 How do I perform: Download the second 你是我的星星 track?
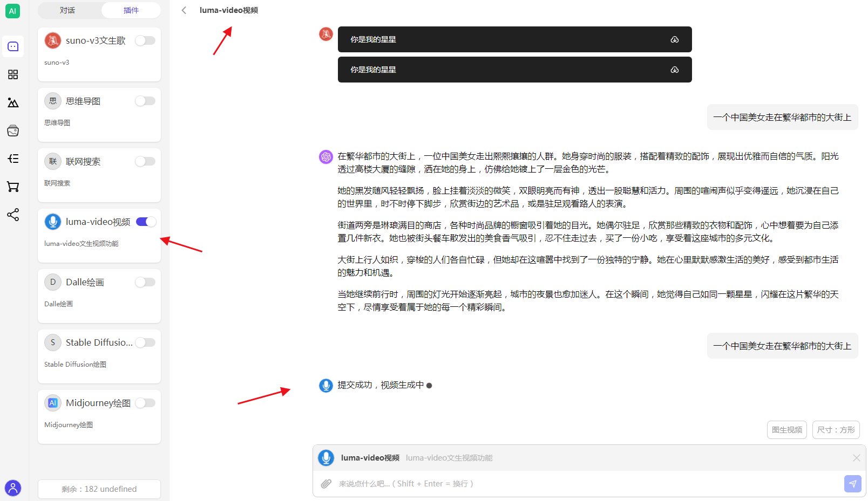pos(675,70)
